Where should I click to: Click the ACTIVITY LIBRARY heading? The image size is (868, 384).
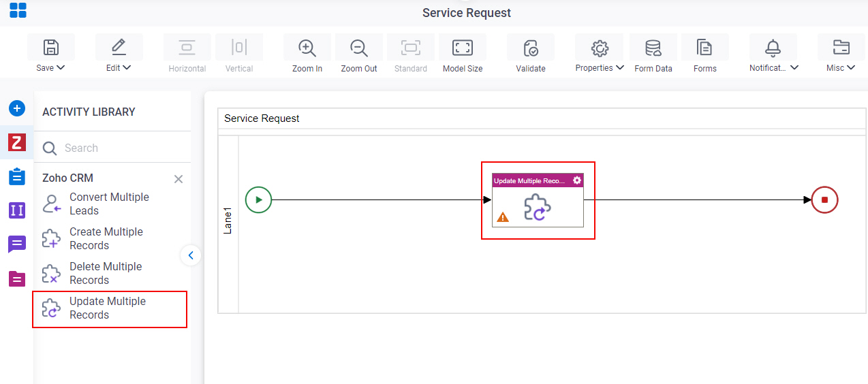click(x=89, y=112)
